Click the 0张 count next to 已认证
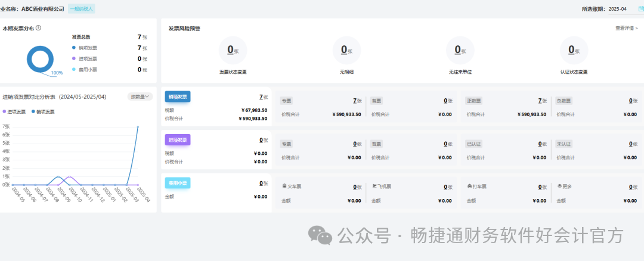The height and width of the screenshot is (261, 644). (542, 144)
